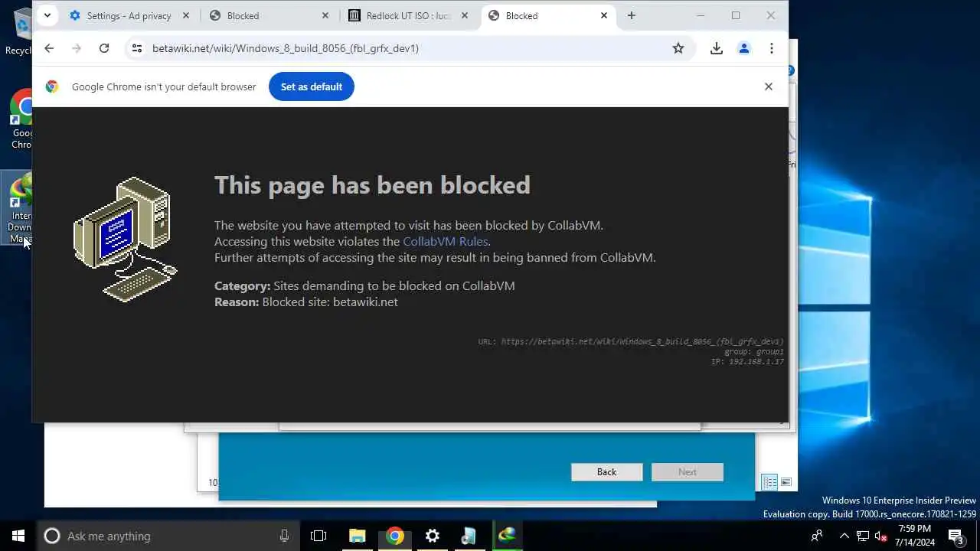Bookmark this page with the star icon
980x551 pixels.
coord(678,48)
